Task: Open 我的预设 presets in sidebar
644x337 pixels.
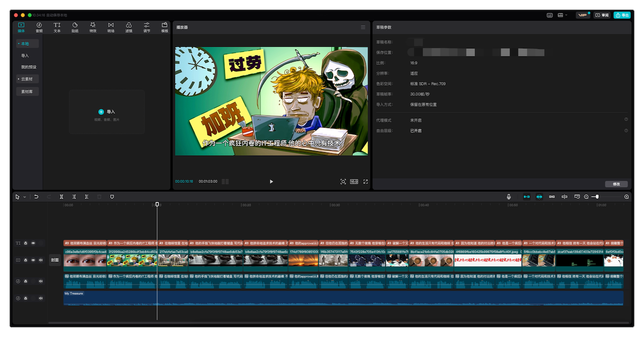Action: 29,67
